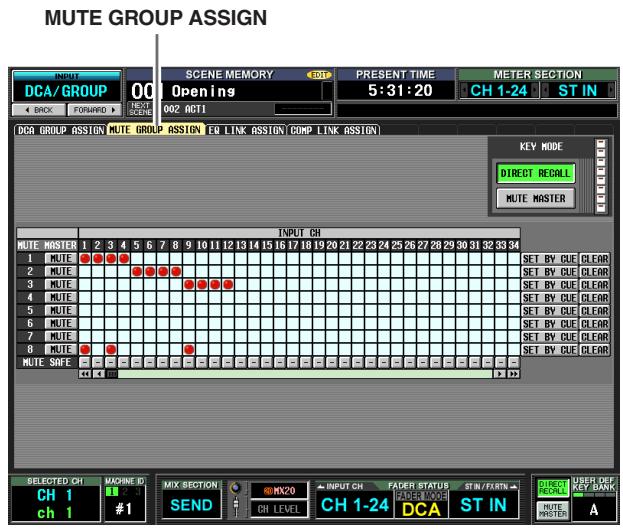Screen dimensions: 623x529
Task: Click CH 1-24 in meter section
Action: (499, 91)
